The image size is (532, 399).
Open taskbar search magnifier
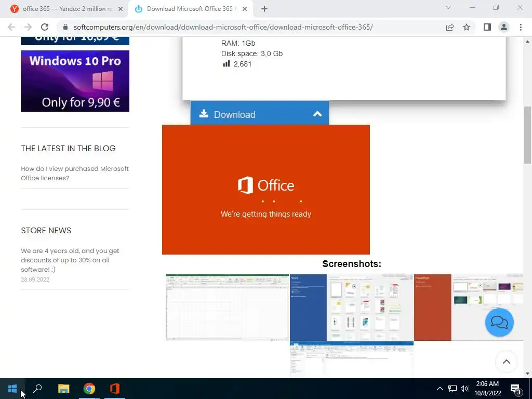[x=37, y=389]
